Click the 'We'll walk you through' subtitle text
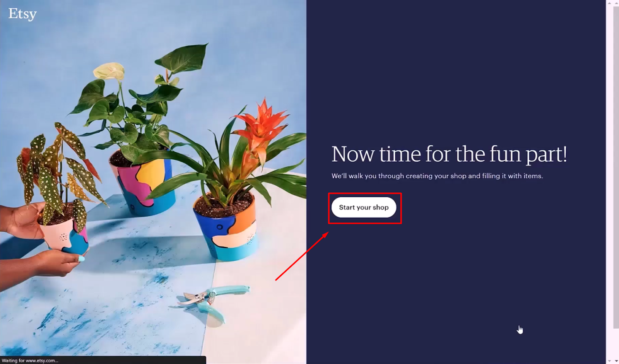 437,176
